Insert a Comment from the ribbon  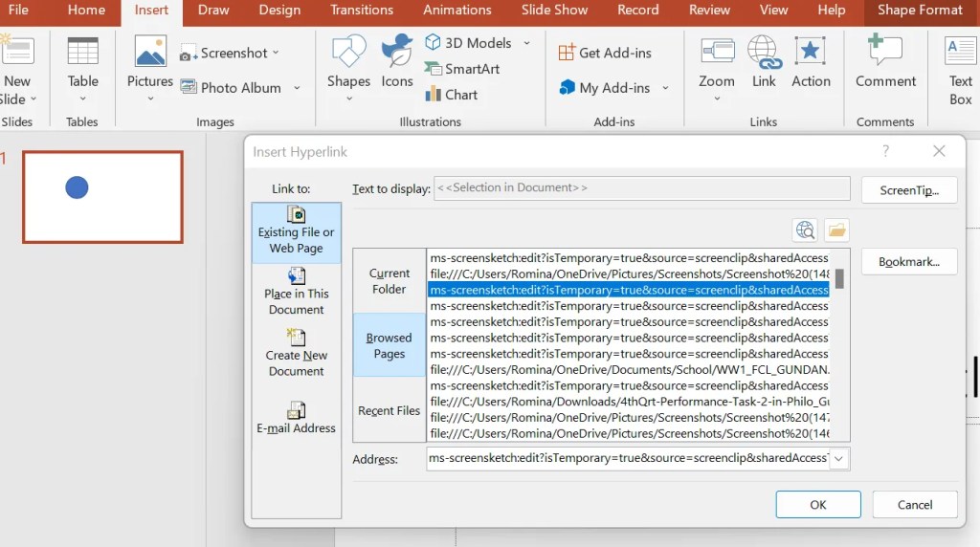[x=885, y=62]
